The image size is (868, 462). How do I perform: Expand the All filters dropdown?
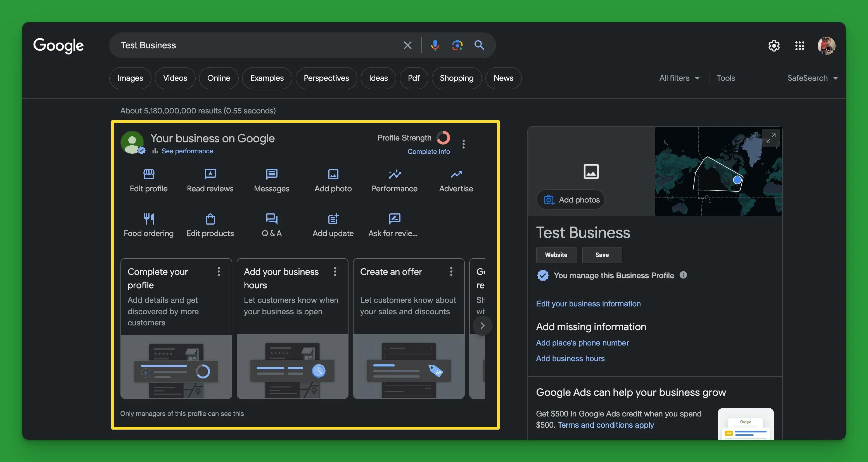click(x=679, y=78)
